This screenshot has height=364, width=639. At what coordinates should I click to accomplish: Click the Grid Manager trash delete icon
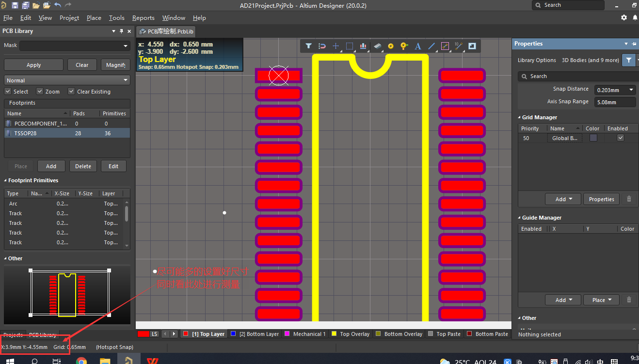pyautogui.click(x=629, y=199)
